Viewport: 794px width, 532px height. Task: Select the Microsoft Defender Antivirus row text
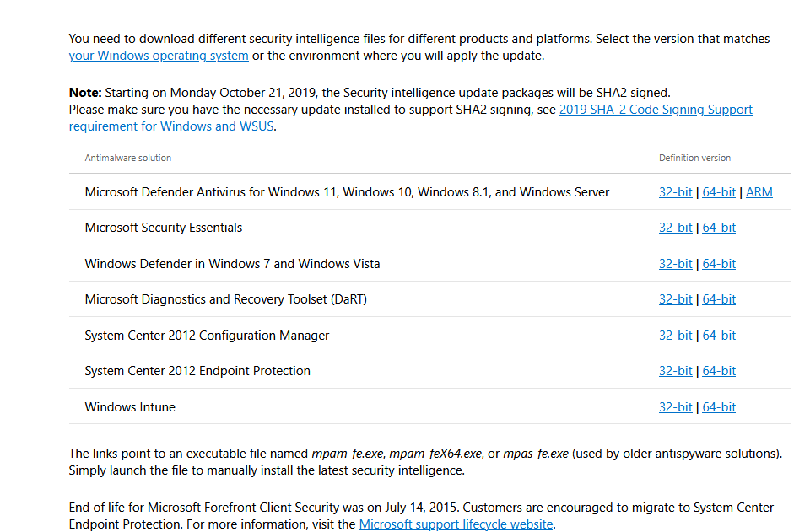pyautogui.click(x=347, y=192)
